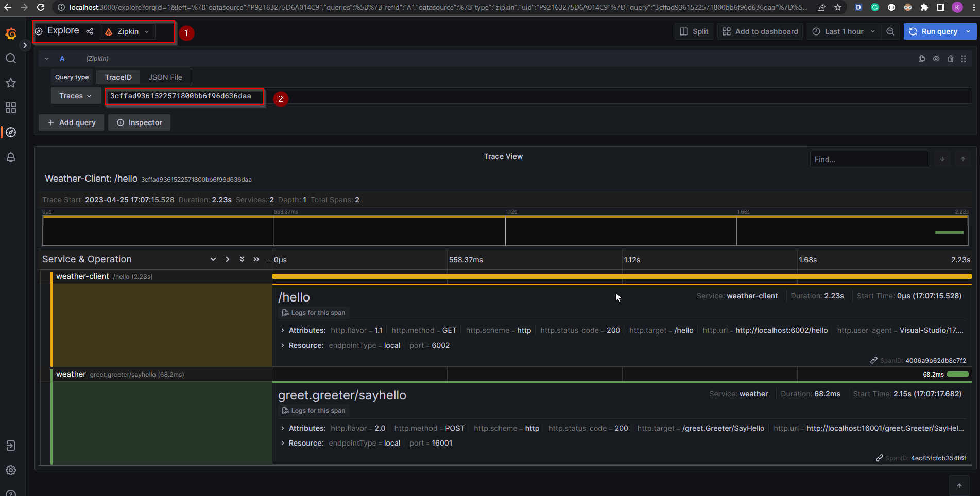
Task: Open Starred items in sidebar
Action: 11,83
